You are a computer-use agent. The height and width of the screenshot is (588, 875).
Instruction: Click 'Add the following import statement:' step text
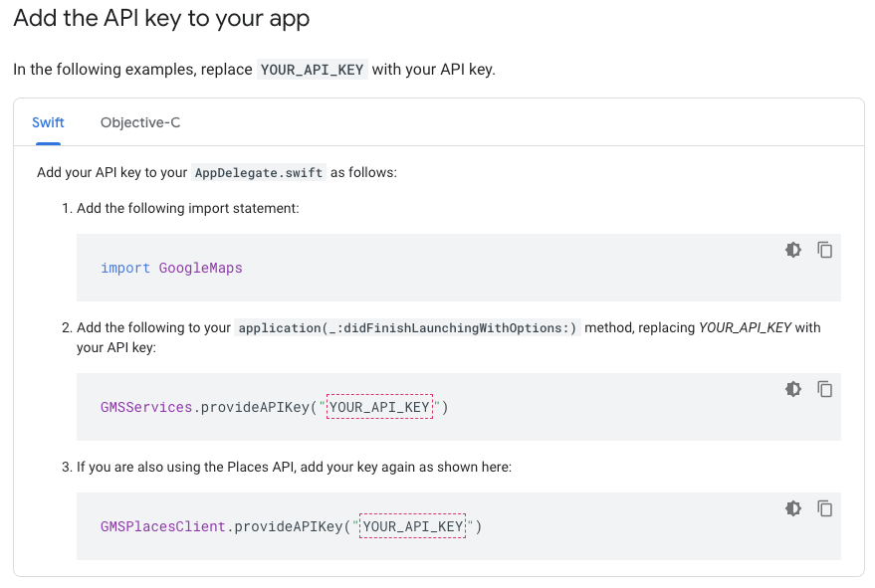187,208
